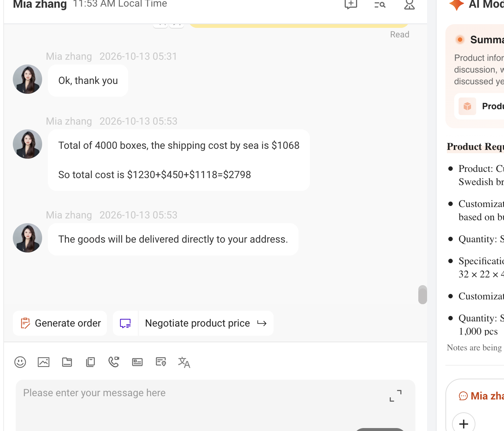
Task: Click the Summary heading in the AI panel
Action: click(487, 40)
